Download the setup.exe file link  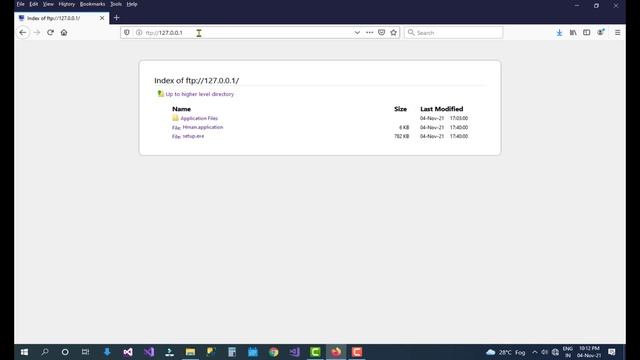pos(193,136)
